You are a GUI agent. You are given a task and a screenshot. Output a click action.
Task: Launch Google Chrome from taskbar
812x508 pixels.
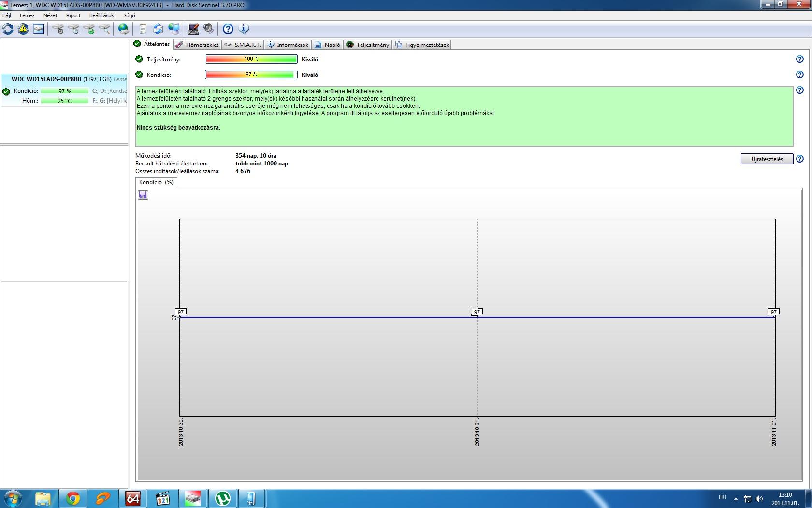point(72,498)
